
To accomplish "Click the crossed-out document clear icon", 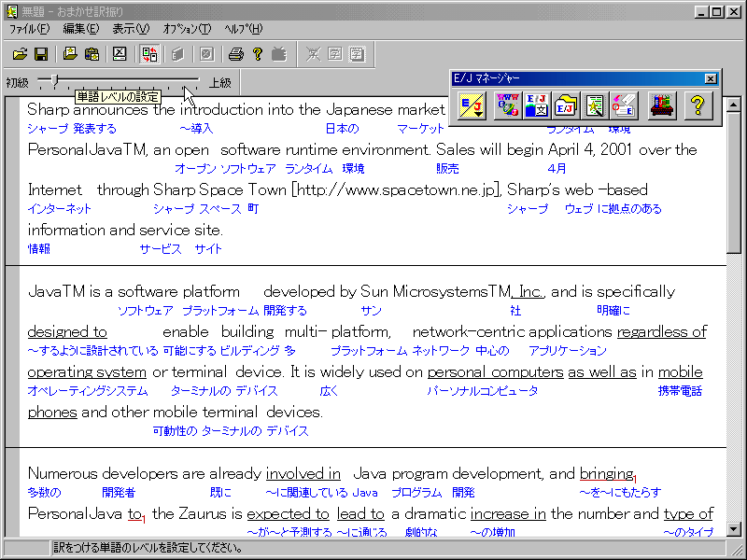I will 120,54.
